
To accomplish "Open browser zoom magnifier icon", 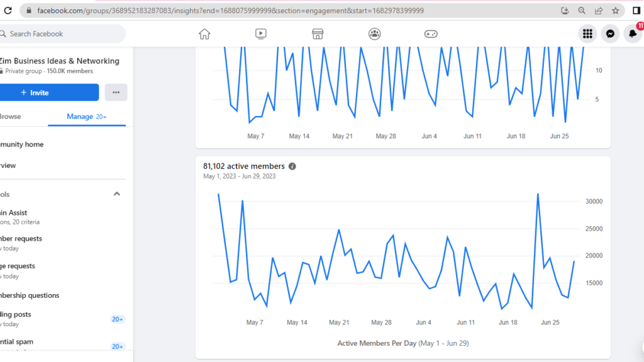I will point(582,11).
